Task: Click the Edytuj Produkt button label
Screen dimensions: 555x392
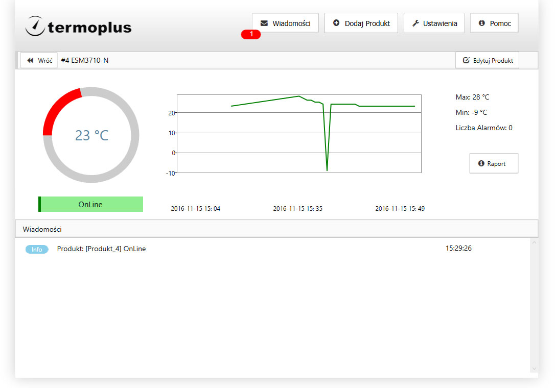Action: (x=493, y=60)
